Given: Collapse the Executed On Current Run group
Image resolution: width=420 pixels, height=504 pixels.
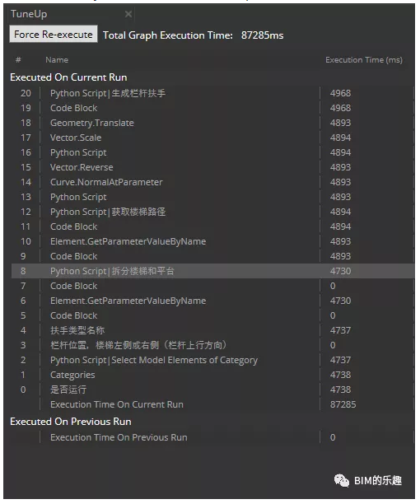Looking at the screenshot, I should click(x=68, y=77).
